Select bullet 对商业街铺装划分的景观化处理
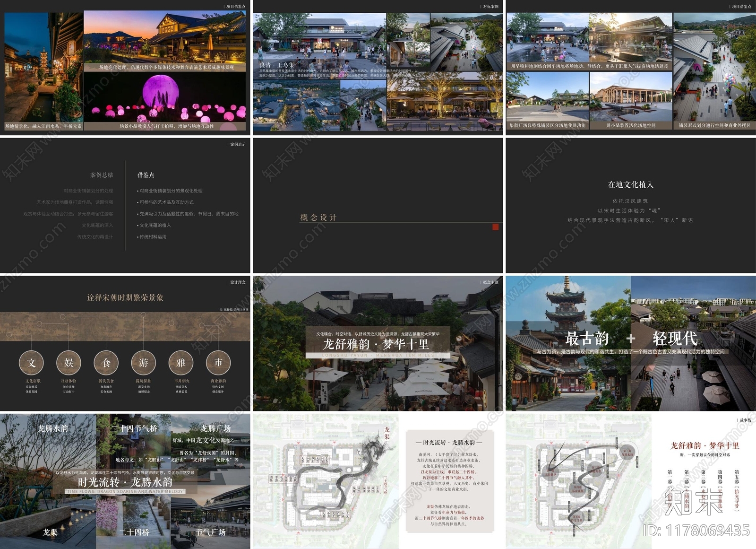756x549 pixels. [170, 191]
